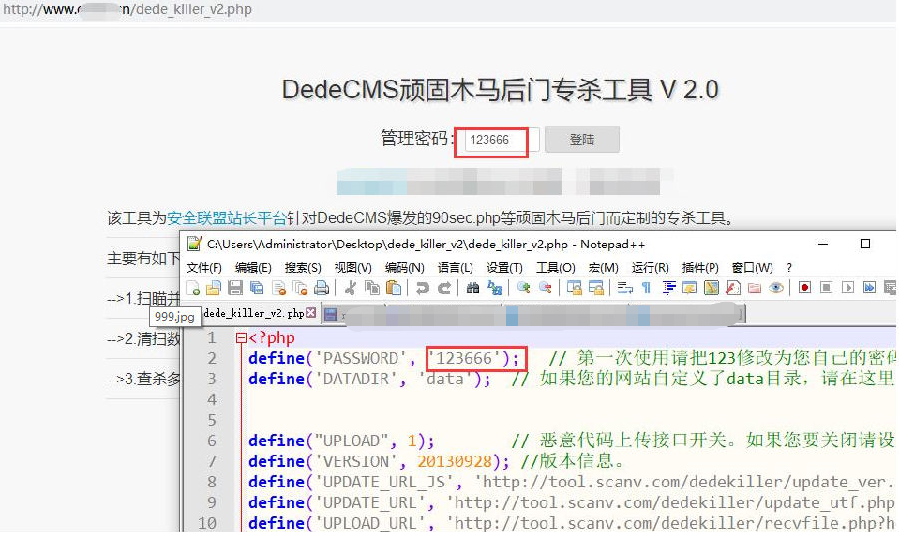Open the 编码(N) menu
Screen dimensions: 899x560
[x=404, y=268]
